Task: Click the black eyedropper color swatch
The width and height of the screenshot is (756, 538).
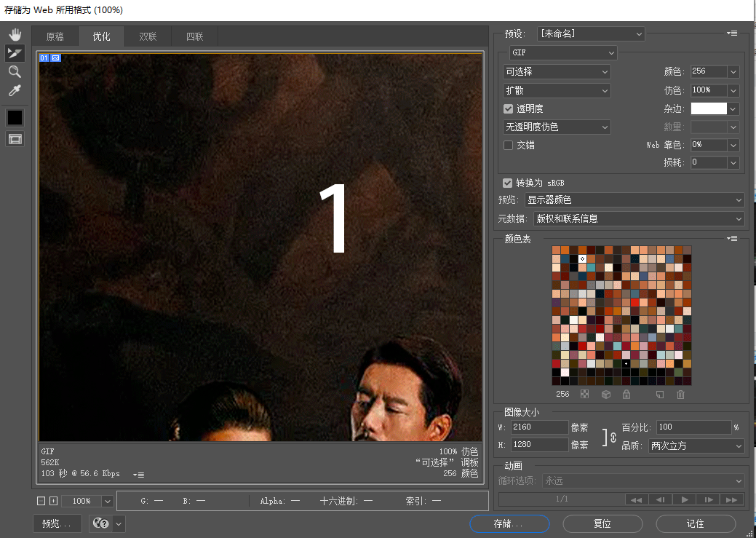Action: (x=15, y=117)
